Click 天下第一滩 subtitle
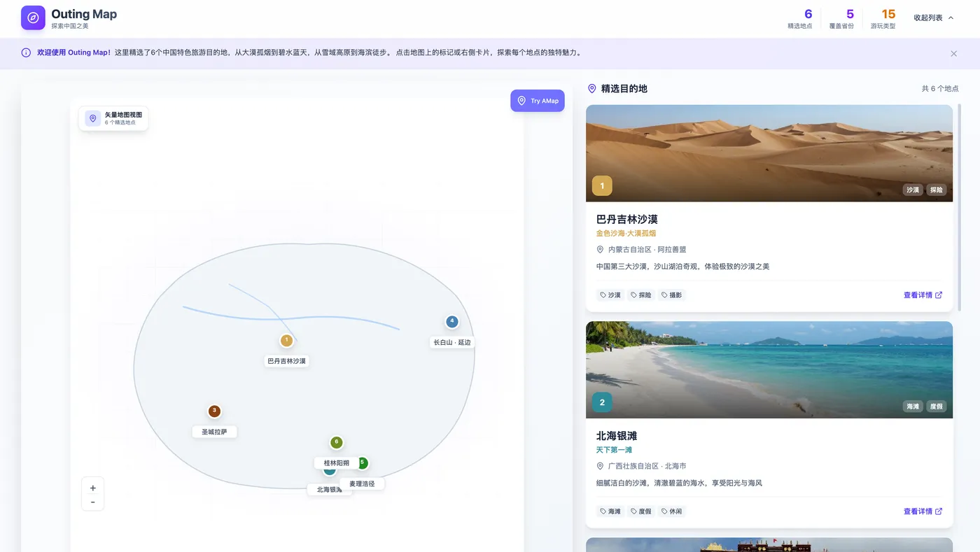The height and width of the screenshot is (552, 980). coord(615,450)
